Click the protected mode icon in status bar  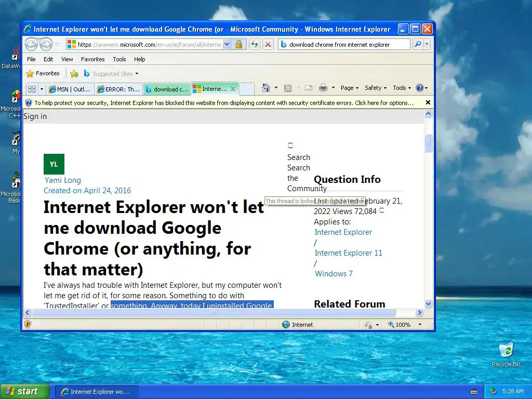click(x=368, y=325)
